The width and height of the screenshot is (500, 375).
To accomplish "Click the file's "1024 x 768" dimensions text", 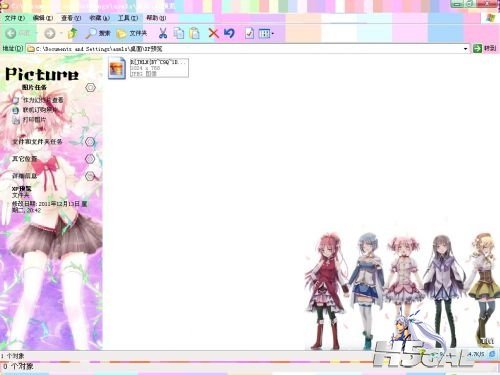I will pyautogui.click(x=145, y=68).
